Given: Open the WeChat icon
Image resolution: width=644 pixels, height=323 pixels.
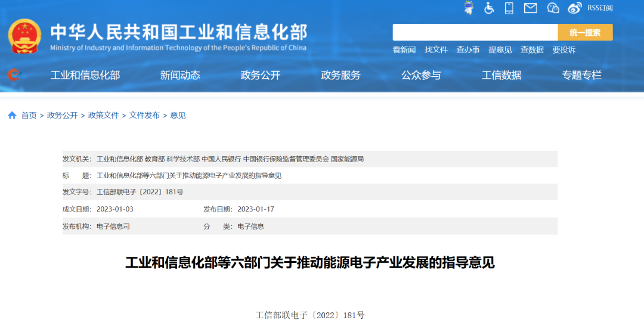Looking at the screenshot, I should click(553, 8).
